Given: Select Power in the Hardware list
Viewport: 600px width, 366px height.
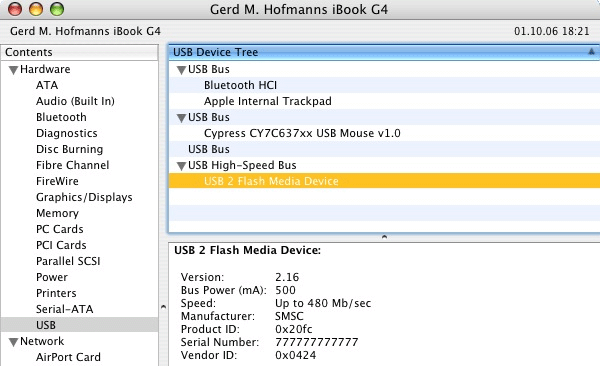Looking at the screenshot, I should point(52,277).
